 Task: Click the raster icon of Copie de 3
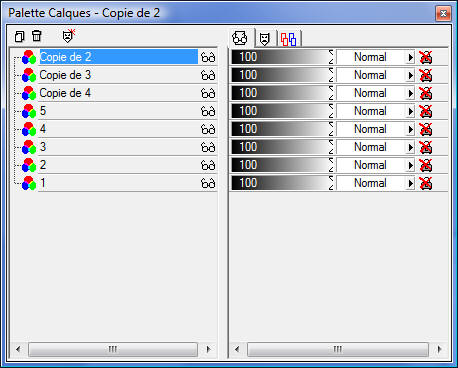(x=29, y=75)
